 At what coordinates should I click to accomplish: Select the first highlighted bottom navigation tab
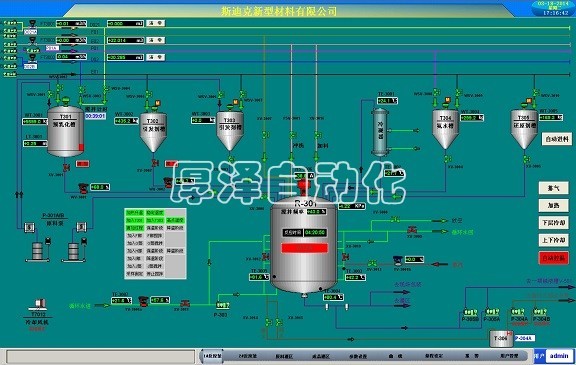(212, 356)
